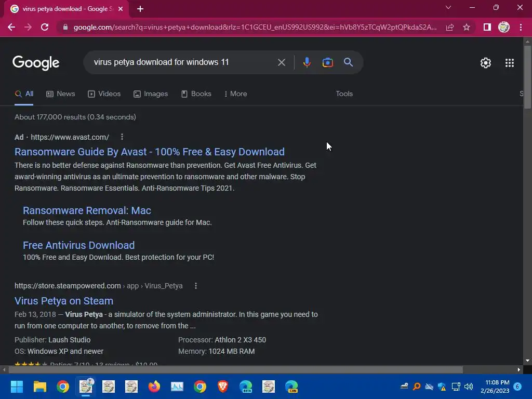Image resolution: width=532 pixels, height=399 pixels.
Task: Click the address bar URL
Action: click(x=255, y=27)
